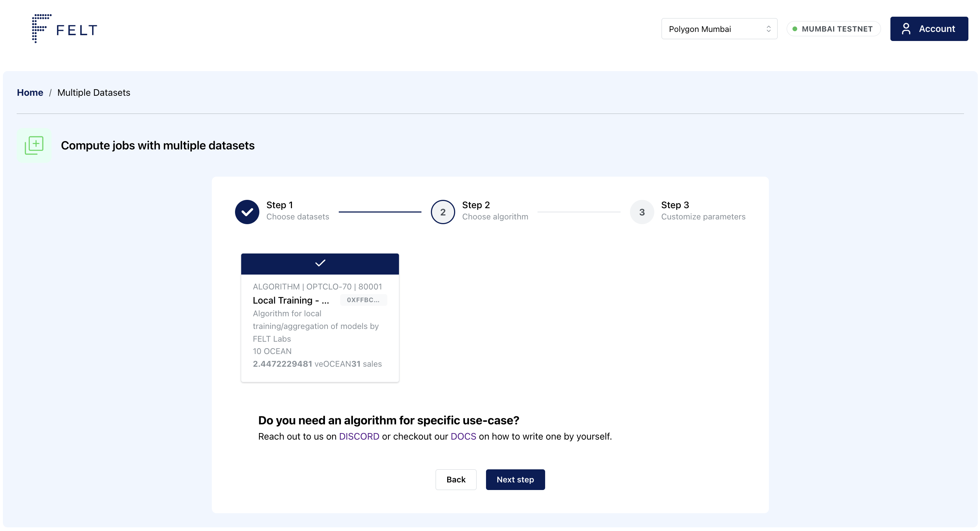Toggle the selected algorithm card checkmark bar
Image resolution: width=980 pixels, height=531 pixels.
[x=320, y=264]
